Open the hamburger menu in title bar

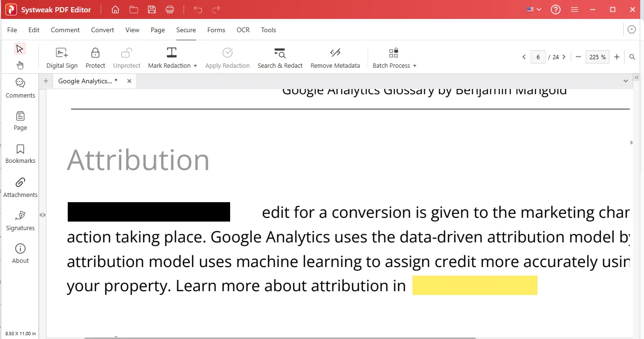(574, 9)
